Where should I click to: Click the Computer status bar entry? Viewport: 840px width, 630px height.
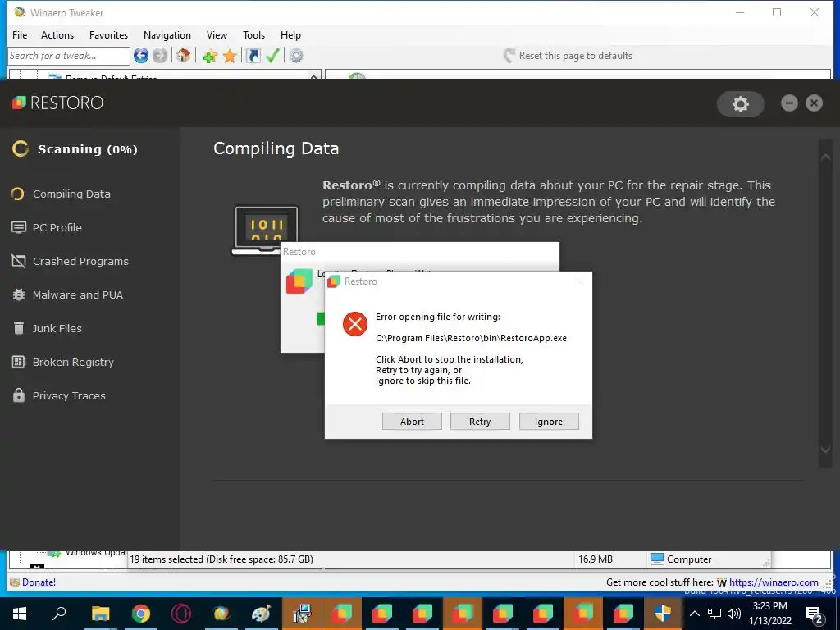pos(681,559)
